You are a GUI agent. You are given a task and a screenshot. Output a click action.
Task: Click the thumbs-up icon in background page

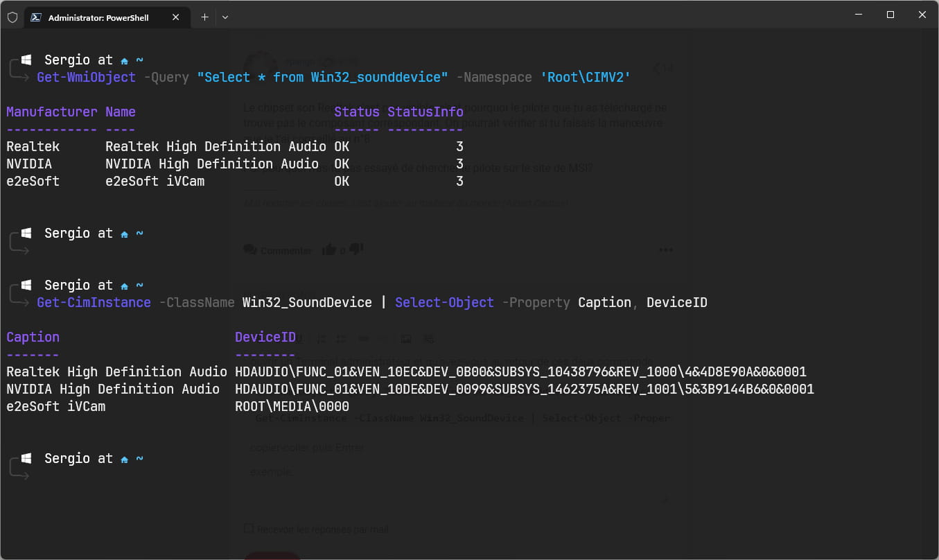click(x=329, y=250)
